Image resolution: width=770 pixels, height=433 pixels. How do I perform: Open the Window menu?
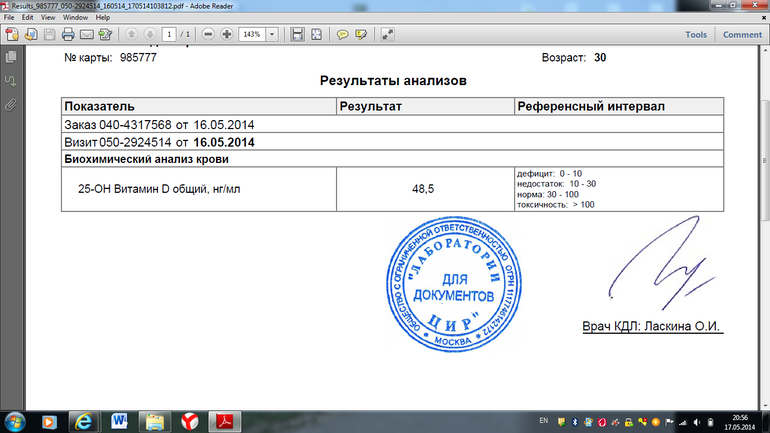coord(75,17)
